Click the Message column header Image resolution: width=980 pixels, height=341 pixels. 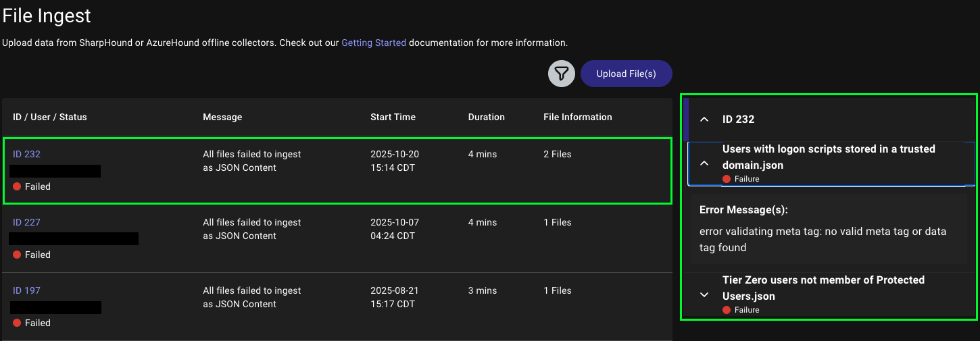[222, 117]
